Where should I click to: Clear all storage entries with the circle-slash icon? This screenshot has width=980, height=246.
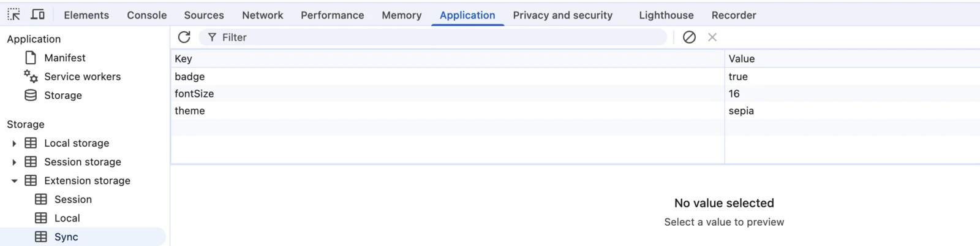point(689,37)
